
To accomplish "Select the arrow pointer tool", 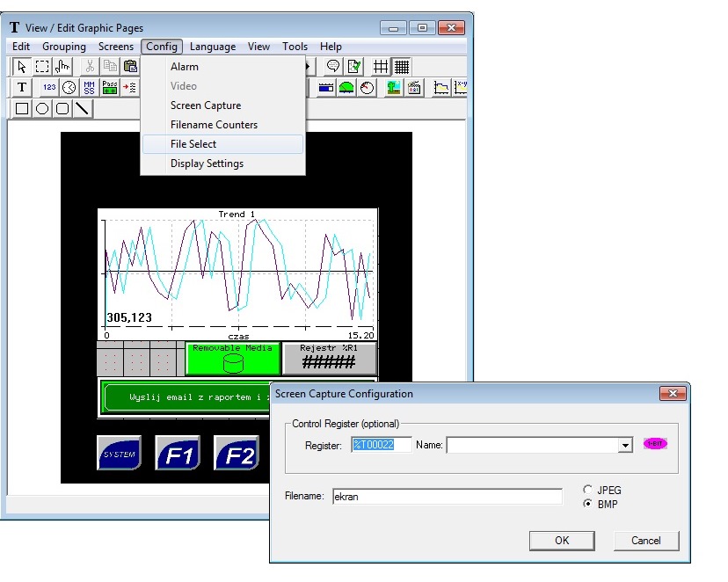I will point(21,67).
